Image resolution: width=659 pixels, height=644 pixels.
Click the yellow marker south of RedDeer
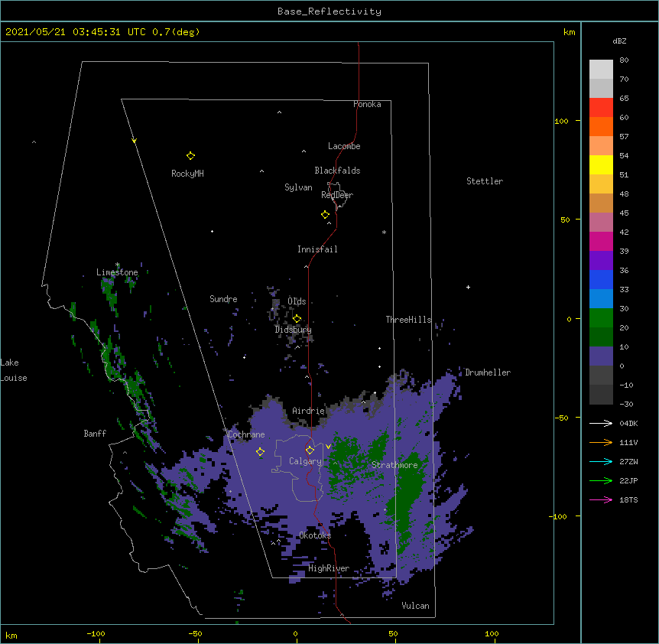[326, 215]
